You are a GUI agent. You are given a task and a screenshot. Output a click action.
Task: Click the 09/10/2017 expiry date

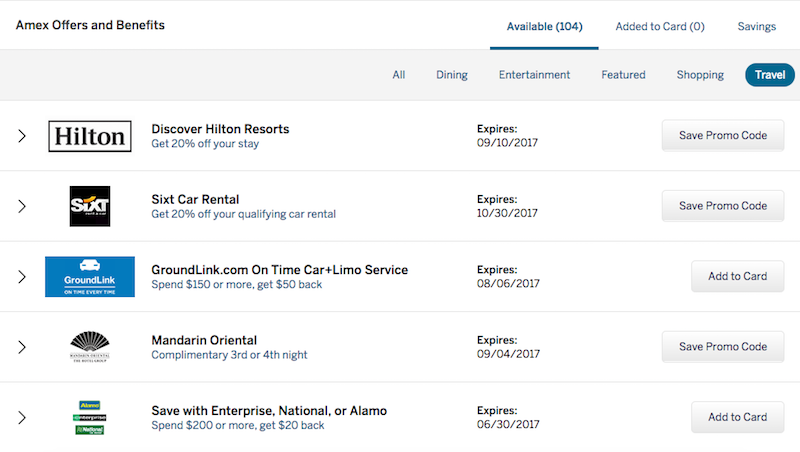pos(507,143)
